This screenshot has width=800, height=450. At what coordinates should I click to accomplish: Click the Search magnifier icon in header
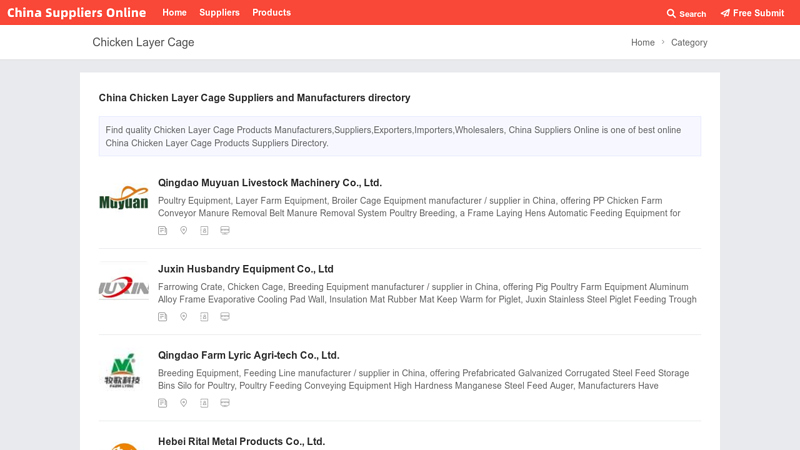point(671,14)
